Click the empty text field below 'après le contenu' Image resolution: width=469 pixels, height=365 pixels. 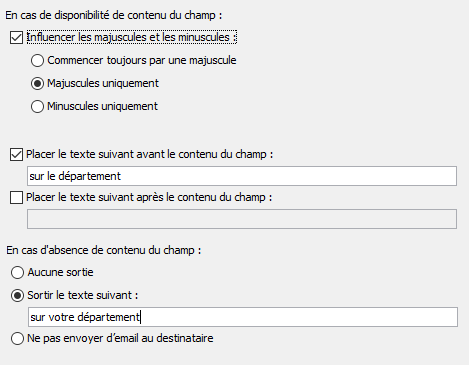(x=242, y=219)
